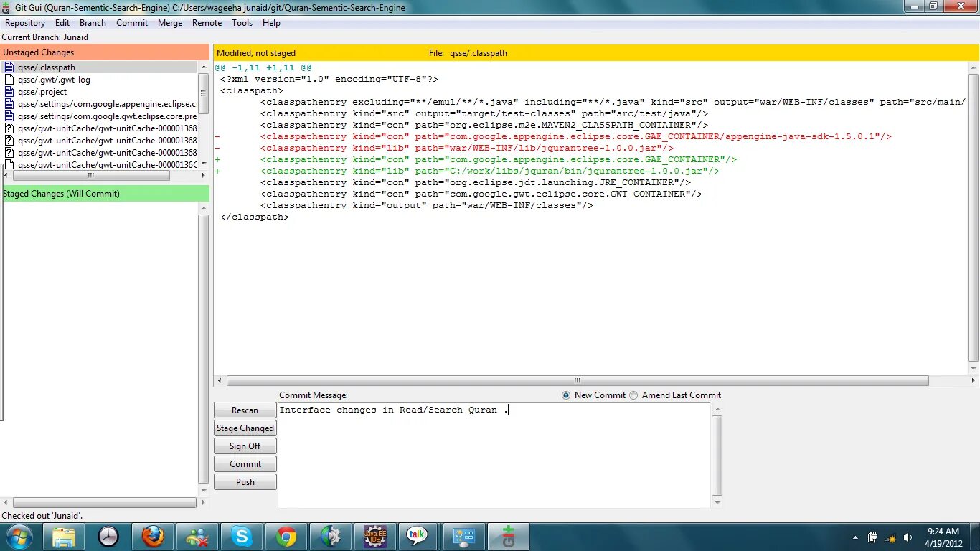Click the unstaged list scroll-down arrow
This screenshot has height=551, width=980.
(204, 164)
